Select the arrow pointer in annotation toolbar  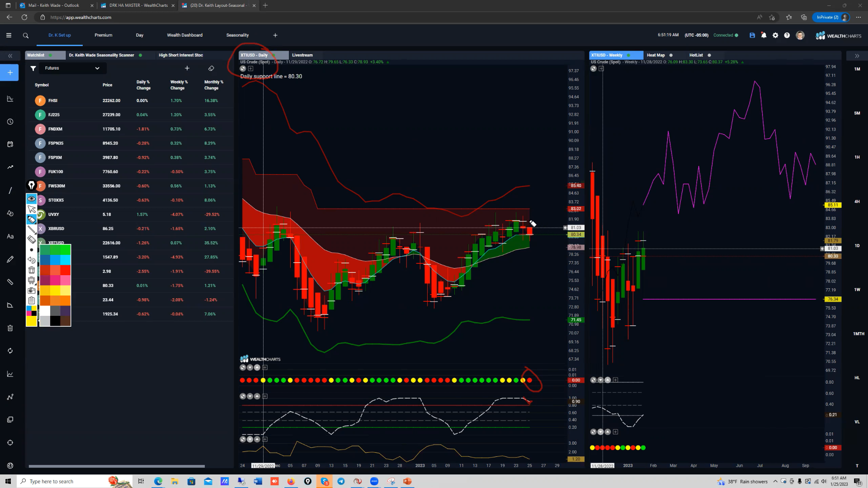[32, 209]
